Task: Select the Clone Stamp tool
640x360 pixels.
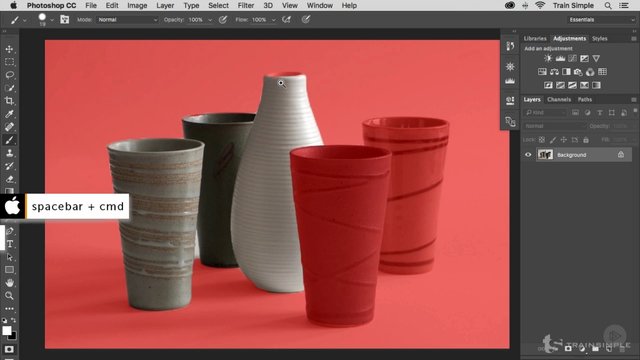Action: tap(9, 153)
